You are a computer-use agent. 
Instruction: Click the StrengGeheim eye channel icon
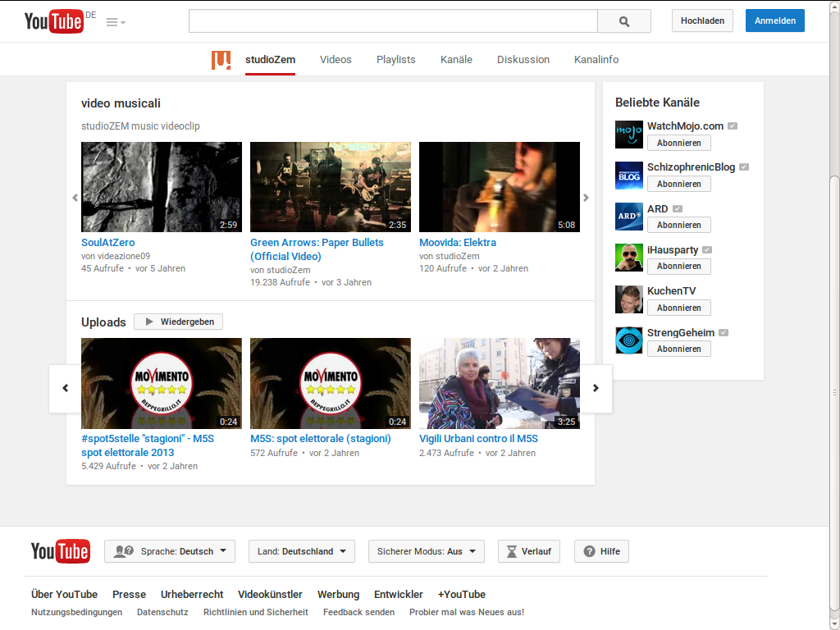tap(628, 340)
